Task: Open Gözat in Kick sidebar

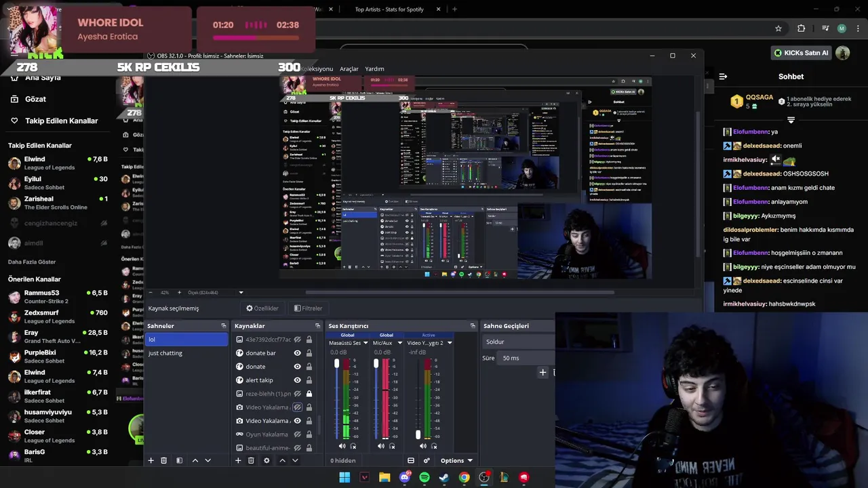Action: point(35,99)
